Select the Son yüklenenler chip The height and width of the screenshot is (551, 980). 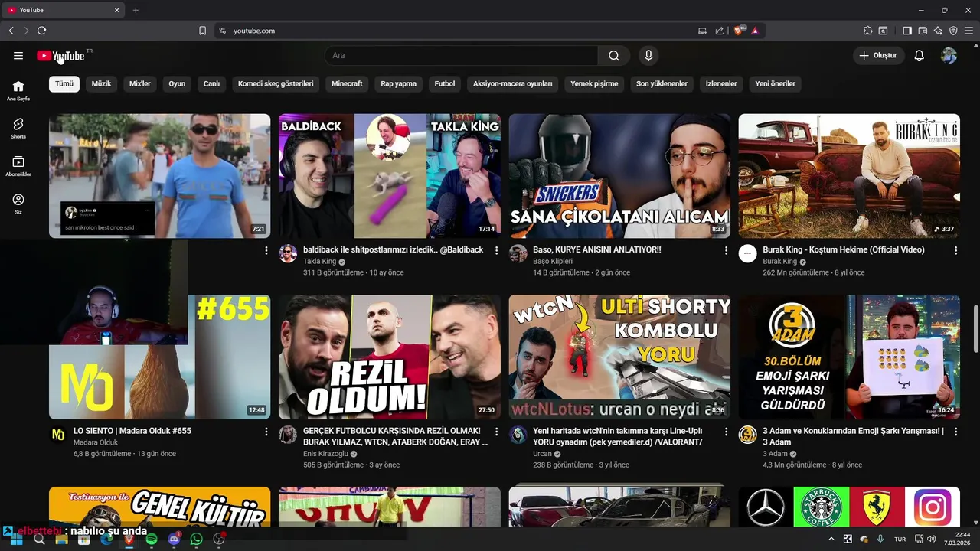662,84
